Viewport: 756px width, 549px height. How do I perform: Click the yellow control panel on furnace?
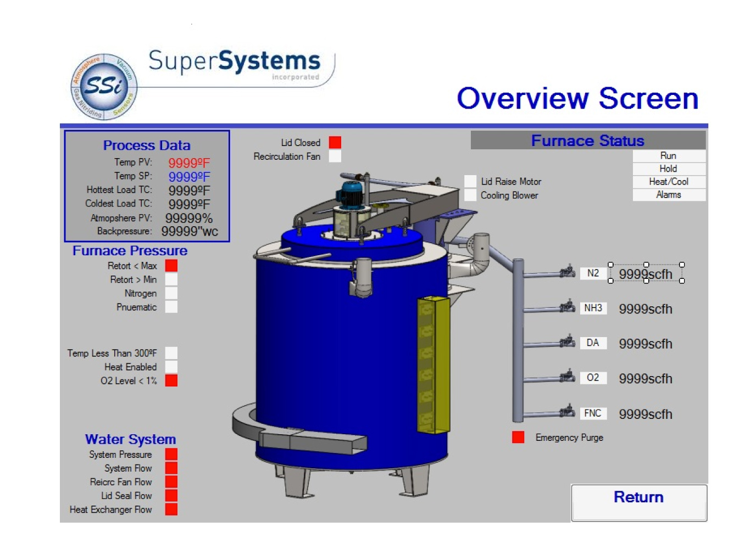click(x=433, y=365)
